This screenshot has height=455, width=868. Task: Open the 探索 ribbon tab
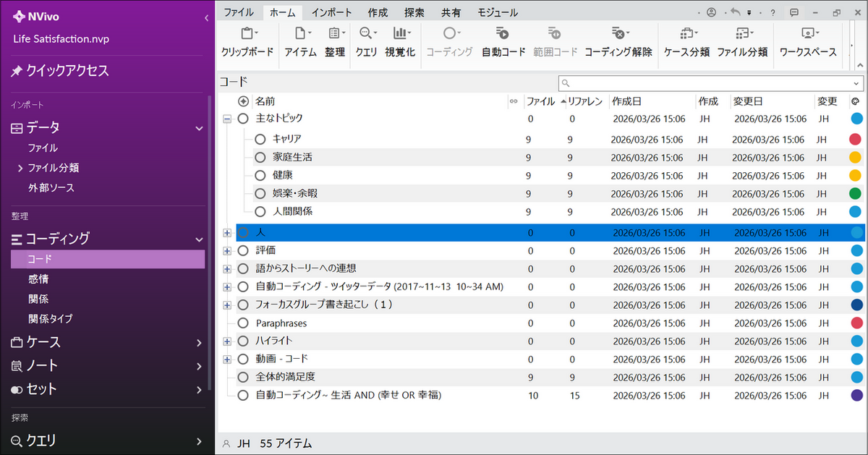[414, 12]
